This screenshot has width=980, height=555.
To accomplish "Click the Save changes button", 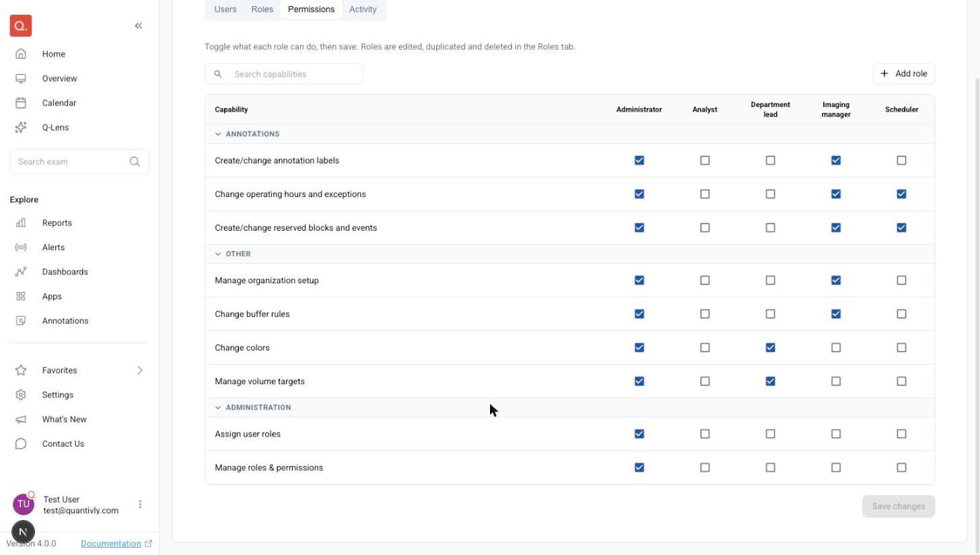I will coord(899,507).
